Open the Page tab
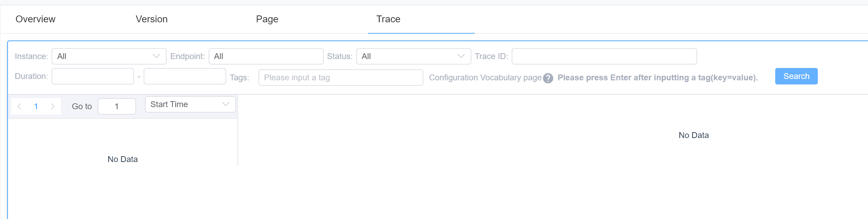The width and height of the screenshot is (868, 219). [x=267, y=19]
